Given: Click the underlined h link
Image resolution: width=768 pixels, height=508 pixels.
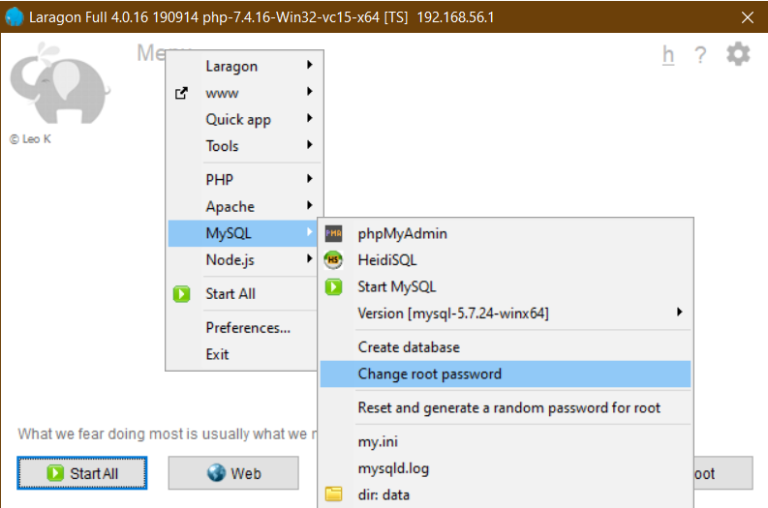Looking at the screenshot, I should tap(668, 55).
